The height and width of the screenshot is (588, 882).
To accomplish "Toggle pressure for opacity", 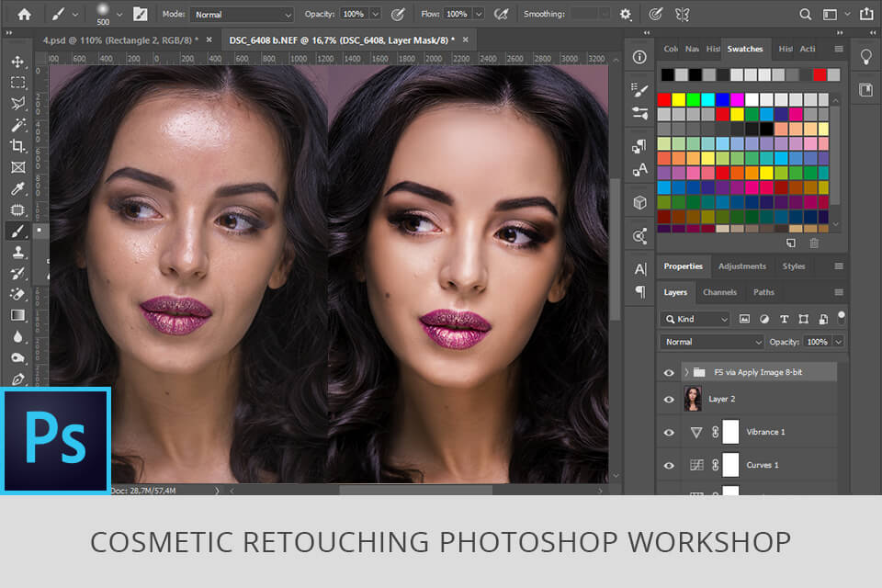I will pos(398,14).
